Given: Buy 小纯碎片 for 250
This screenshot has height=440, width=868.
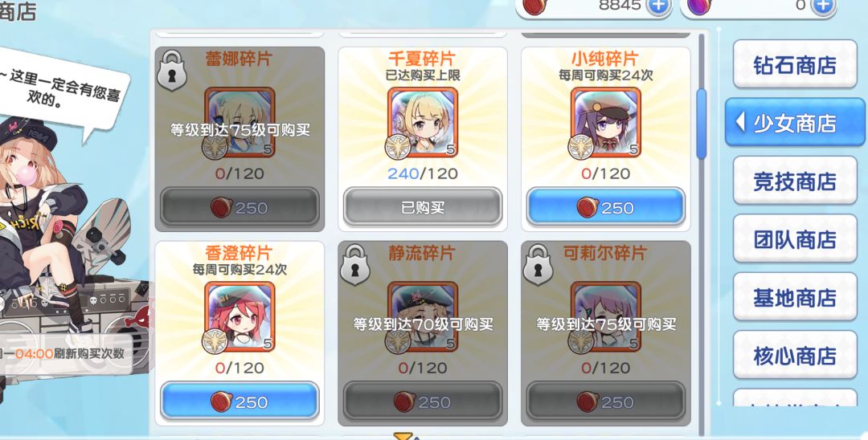Looking at the screenshot, I should pos(606,207).
